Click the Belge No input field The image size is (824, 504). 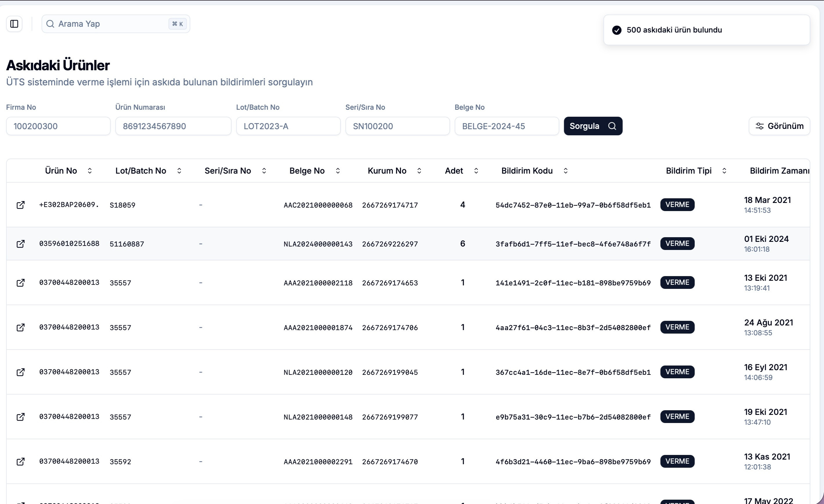pos(507,126)
